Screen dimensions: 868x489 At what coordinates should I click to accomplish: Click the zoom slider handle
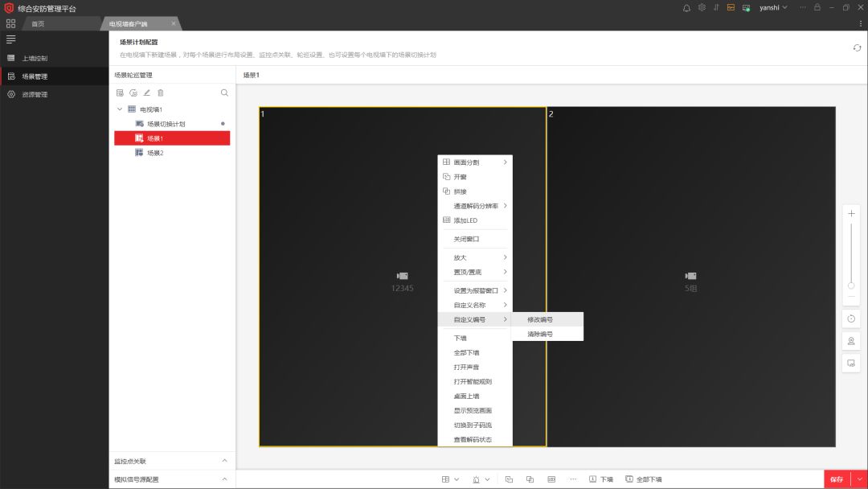click(x=851, y=286)
